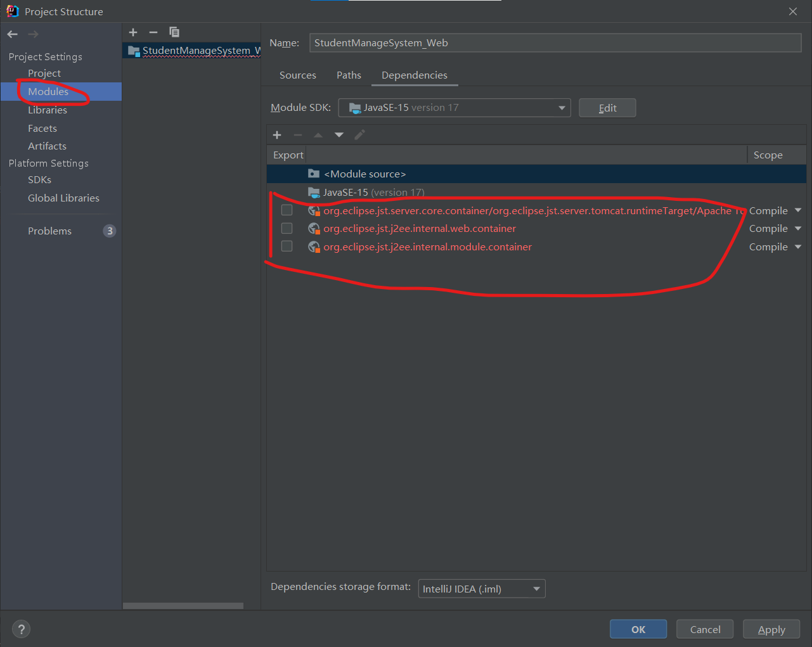
Task: Click the Cancel button
Action: pyautogui.click(x=705, y=629)
